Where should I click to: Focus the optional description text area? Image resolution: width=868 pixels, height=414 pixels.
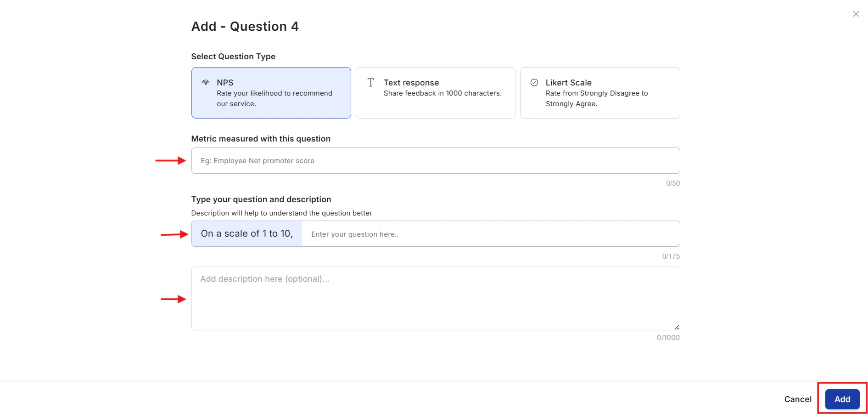pyautogui.click(x=436, y=299)
